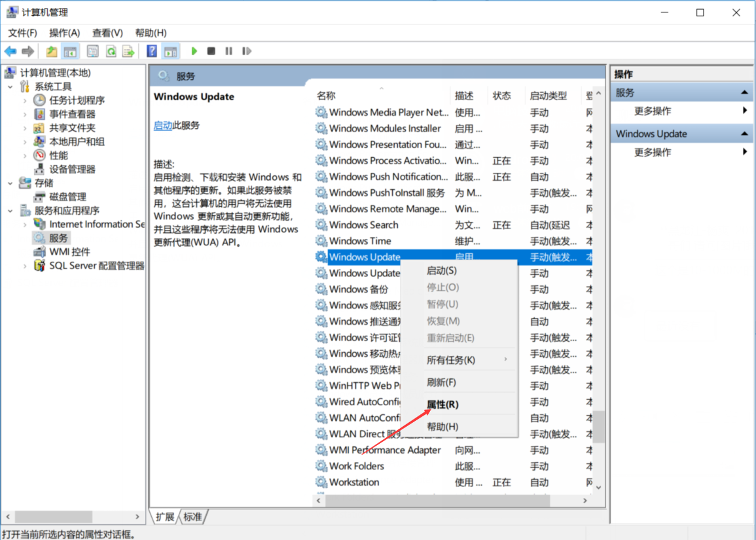
Task: Click the services list horizontal scrollbar thumb
Action: [x=437, y=501]
